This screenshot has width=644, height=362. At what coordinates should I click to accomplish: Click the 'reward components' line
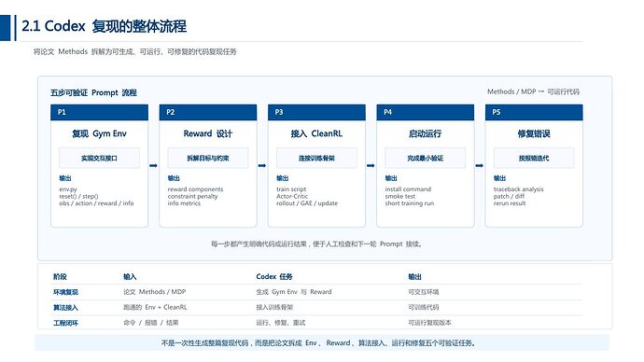[195, 189]
